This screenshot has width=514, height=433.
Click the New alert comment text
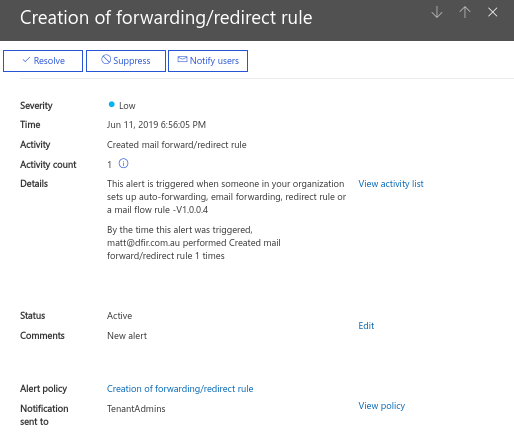[x=127, y=336]
